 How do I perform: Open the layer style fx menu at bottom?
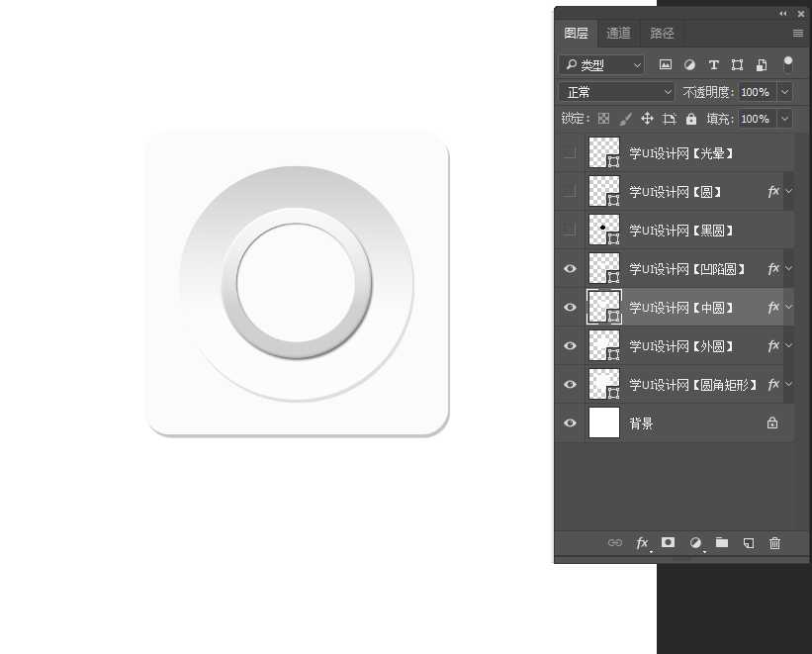(x=642, y=542)
